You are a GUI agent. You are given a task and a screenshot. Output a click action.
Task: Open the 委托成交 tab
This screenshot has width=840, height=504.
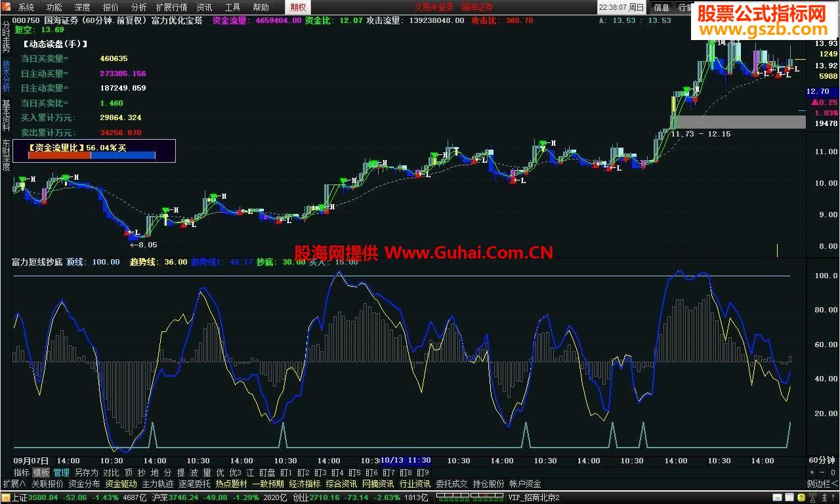pyautogui.click(x=451, y=484)
